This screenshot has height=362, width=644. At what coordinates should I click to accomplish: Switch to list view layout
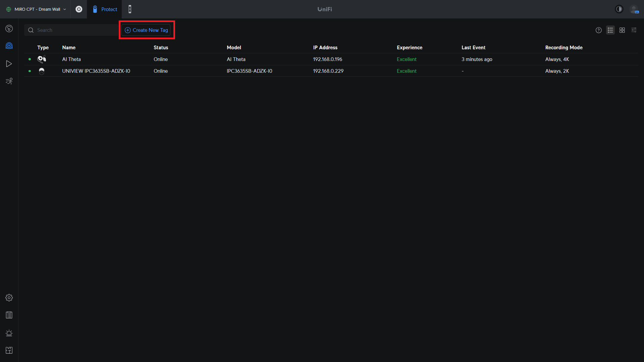[x=610, y=30]
